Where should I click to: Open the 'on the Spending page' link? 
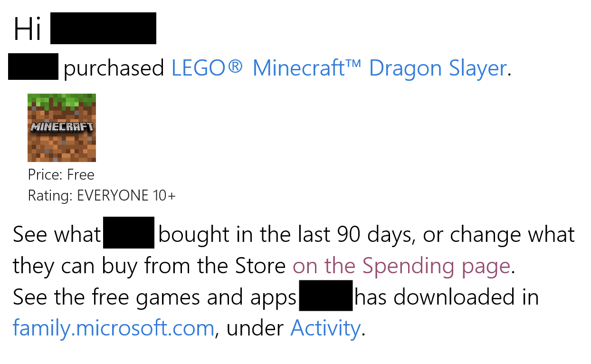tap(401, 266)
